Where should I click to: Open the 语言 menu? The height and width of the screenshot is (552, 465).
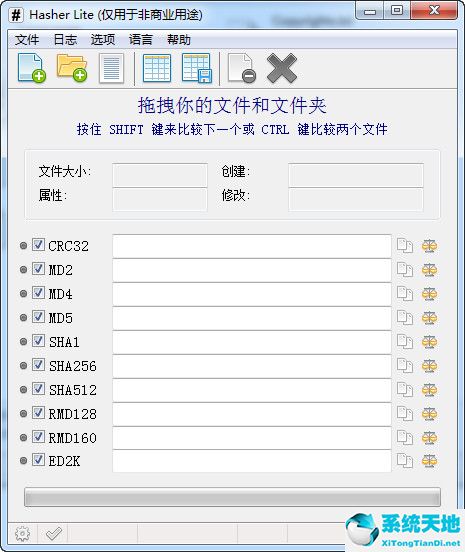(x=141, y=40)
